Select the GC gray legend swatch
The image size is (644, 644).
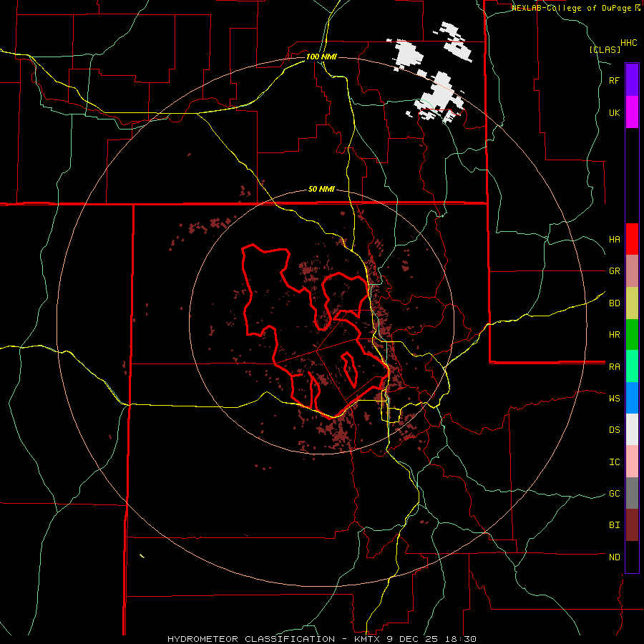pyautogui.click(x=632, y=493)
